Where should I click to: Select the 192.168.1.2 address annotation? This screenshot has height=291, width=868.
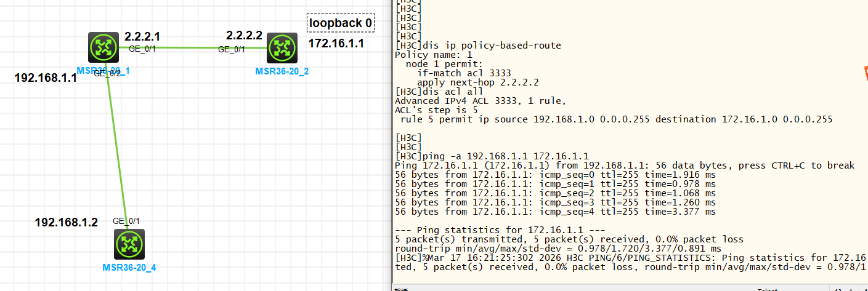(x=66, y=222)
